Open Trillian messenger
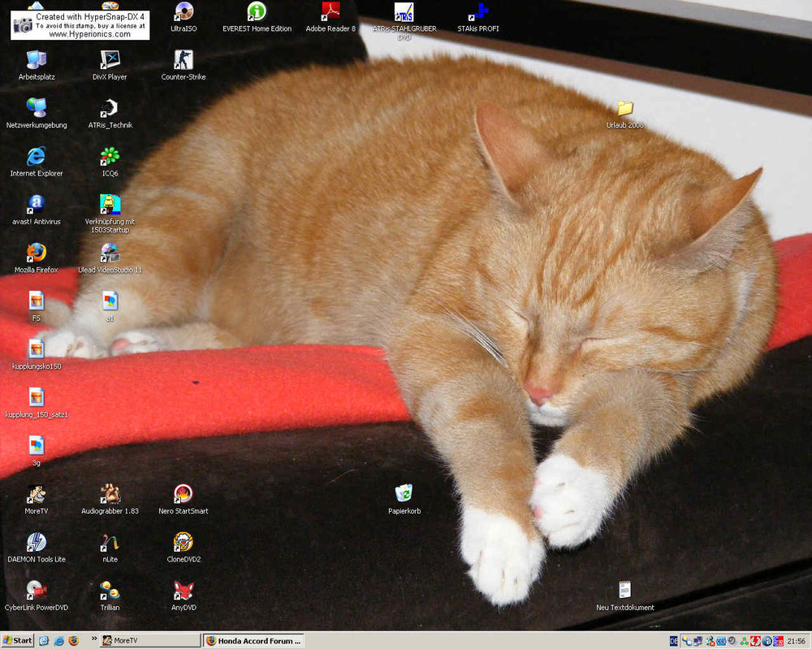 coord(110,591)
